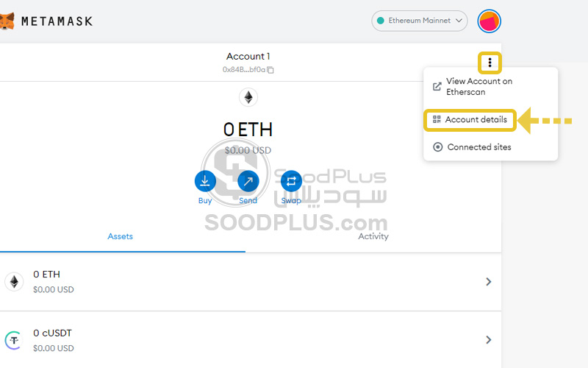
Task: Click the 0 ETH main balance
Action: 248,130
